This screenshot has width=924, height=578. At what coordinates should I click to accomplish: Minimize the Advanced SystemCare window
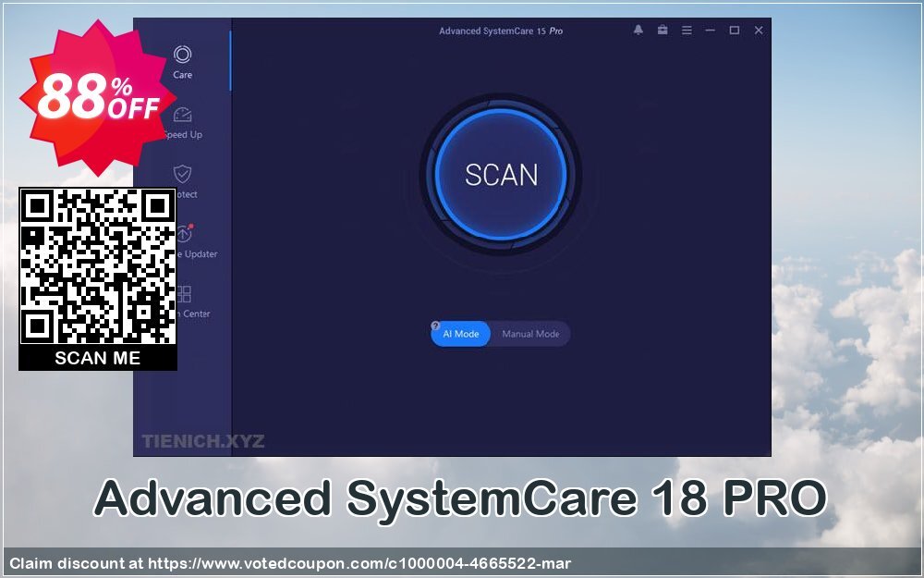pos(710,31)
